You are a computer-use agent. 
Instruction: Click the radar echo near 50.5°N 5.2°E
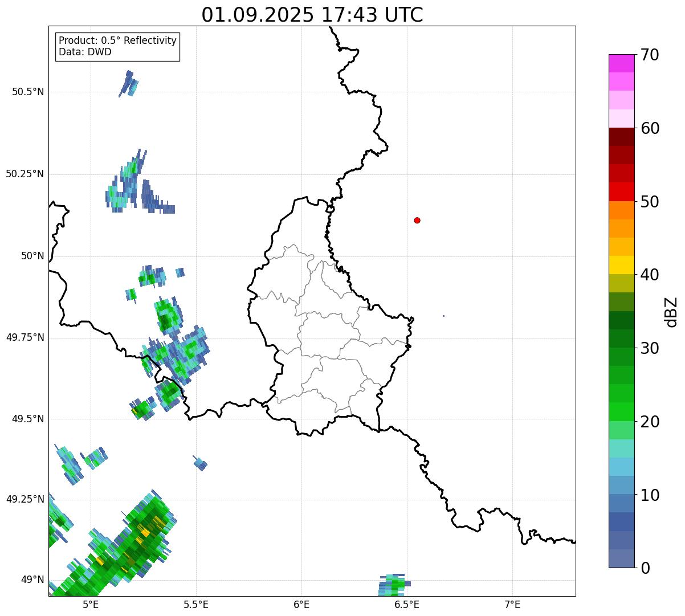pyautogui.click(x=129, y=84)
